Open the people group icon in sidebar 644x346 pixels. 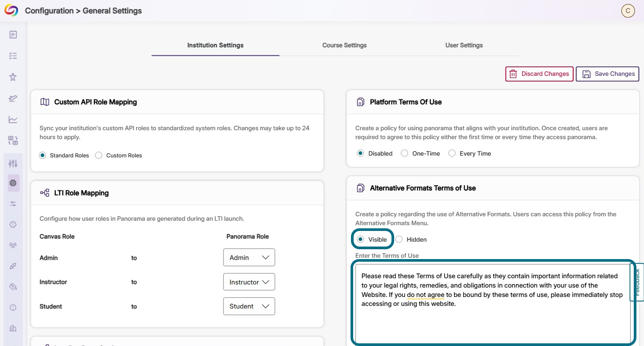tap(13, 245)
